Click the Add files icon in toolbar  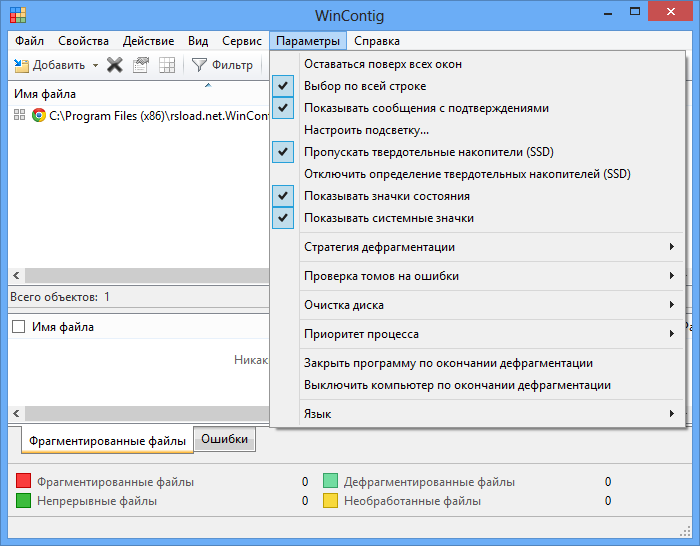point(21,65)
